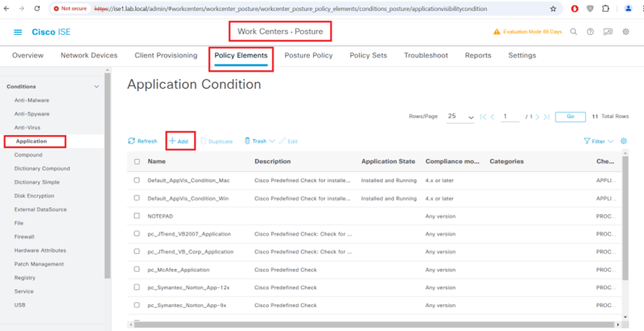Switch to the Posture Policy tab
Image resolution: width=644 pixels, height=331 pixels.
[308, 55]
